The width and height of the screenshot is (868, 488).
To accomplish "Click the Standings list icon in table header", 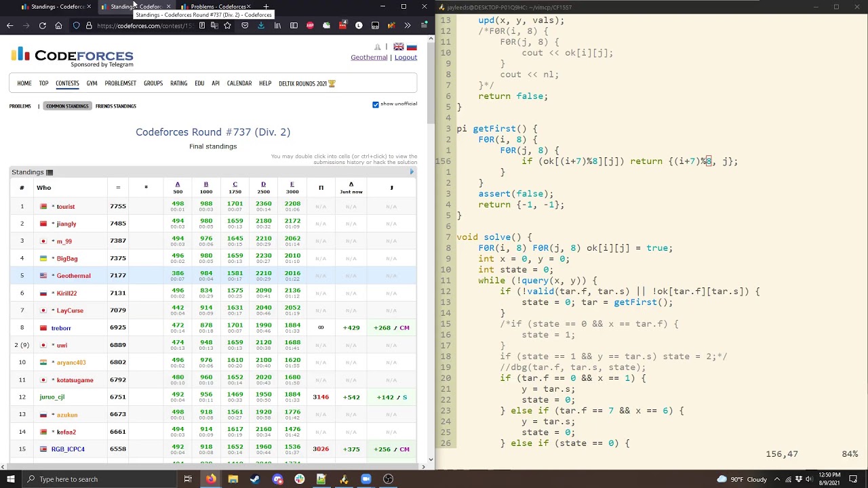I will tap(50, 172).
